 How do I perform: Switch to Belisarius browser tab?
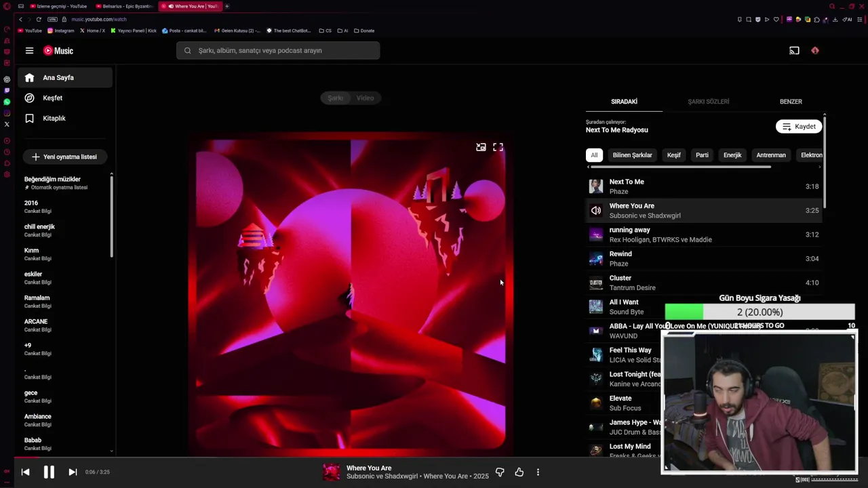(x=124, y=6)
